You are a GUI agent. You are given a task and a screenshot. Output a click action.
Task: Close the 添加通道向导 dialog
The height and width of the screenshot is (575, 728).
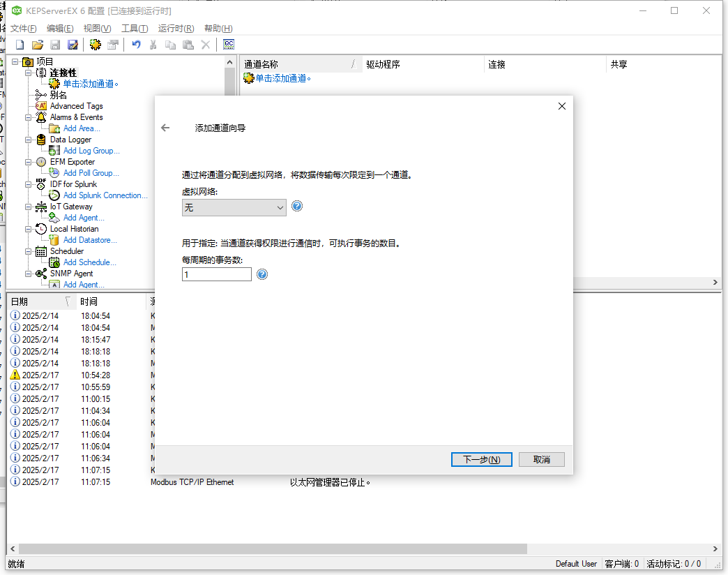coord(562,106)
